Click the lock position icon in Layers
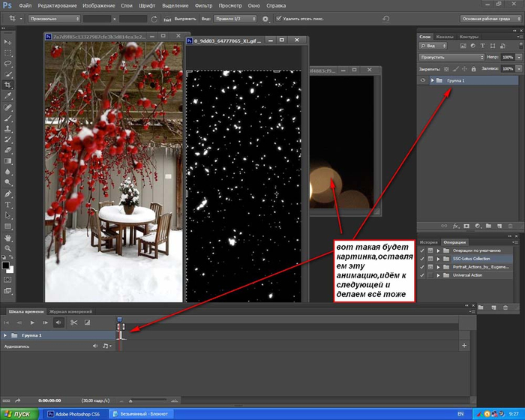This screenshot has height=420, width=525. point(464,69)
